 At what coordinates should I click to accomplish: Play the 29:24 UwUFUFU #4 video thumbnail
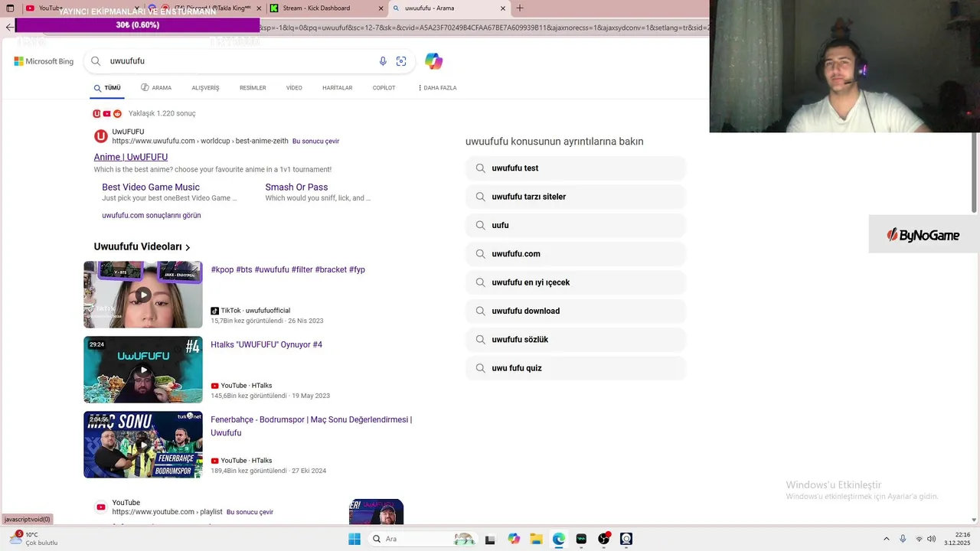143,370
